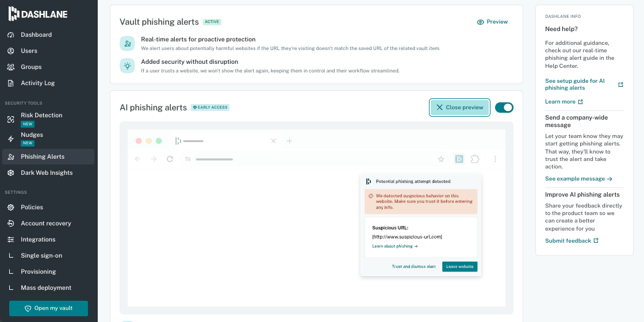
Task: Click the X icon in Close preview
Action: (x=439, y=107)
